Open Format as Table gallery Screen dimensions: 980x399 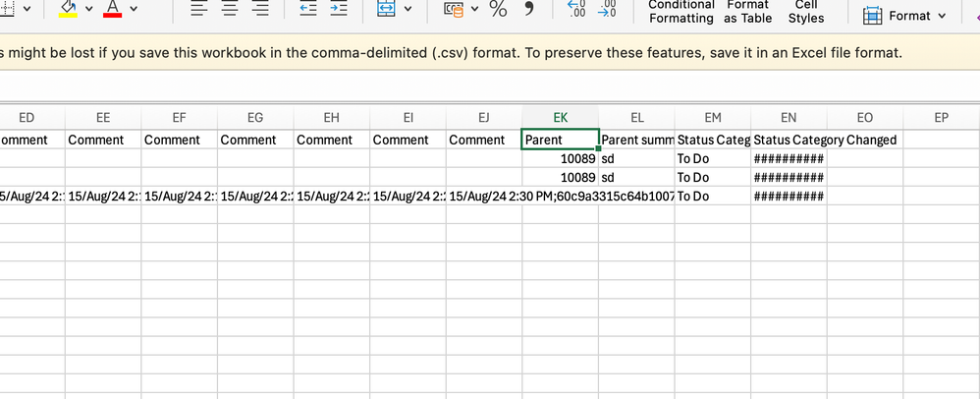pos(747,11)
